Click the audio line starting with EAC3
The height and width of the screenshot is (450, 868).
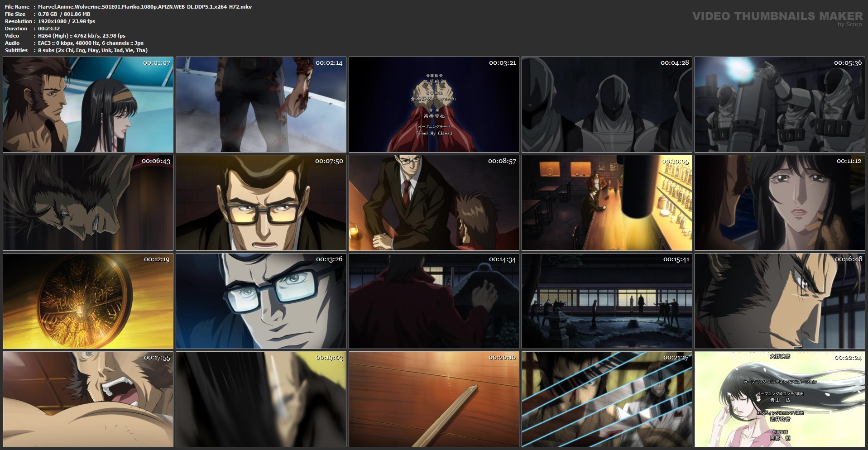(91, 43)
